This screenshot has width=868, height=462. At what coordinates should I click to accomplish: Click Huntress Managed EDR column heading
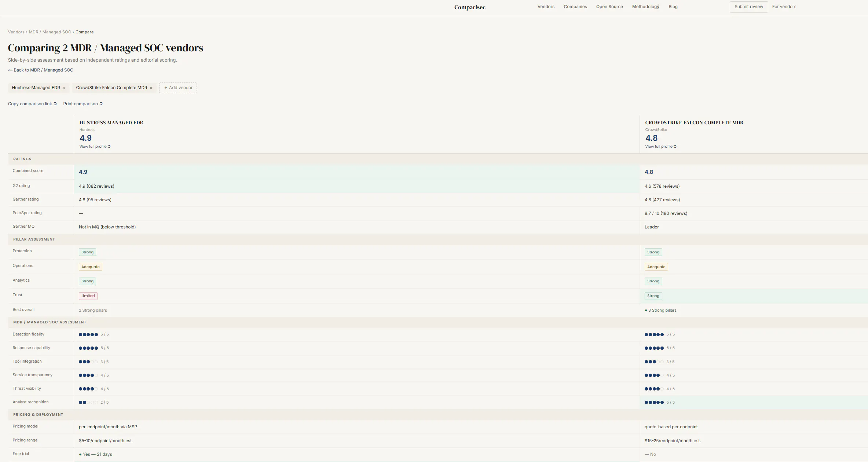pos(111,123)
